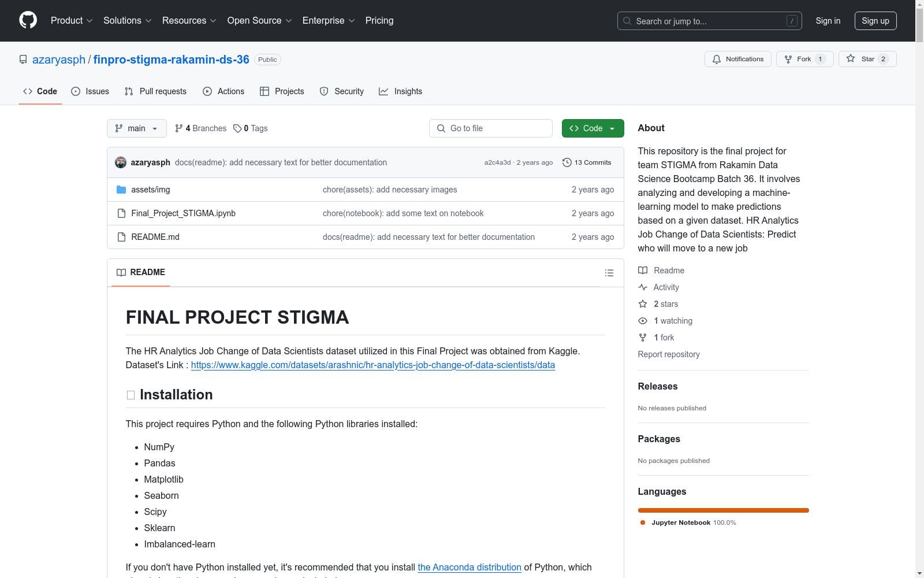The width and height of the screenshot is (924, 578).
Task: Click the search magnifier icon in header
Action: click(627, 21)
